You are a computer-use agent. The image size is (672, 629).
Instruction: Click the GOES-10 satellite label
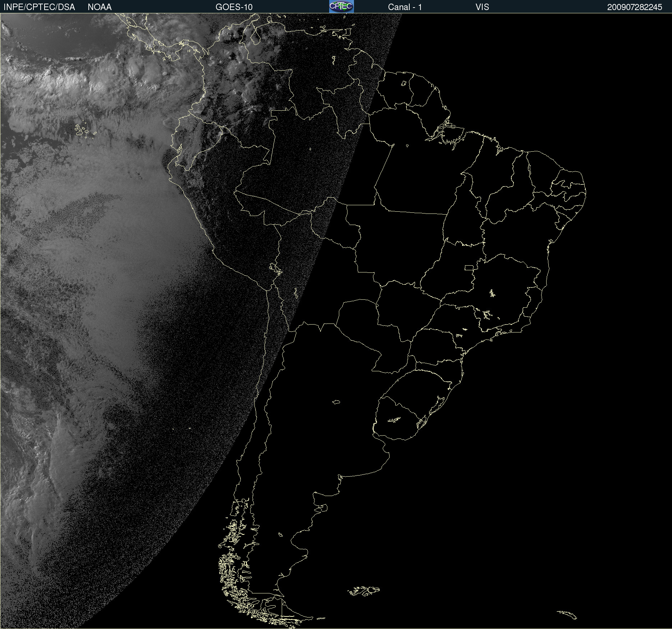(234, 7)
